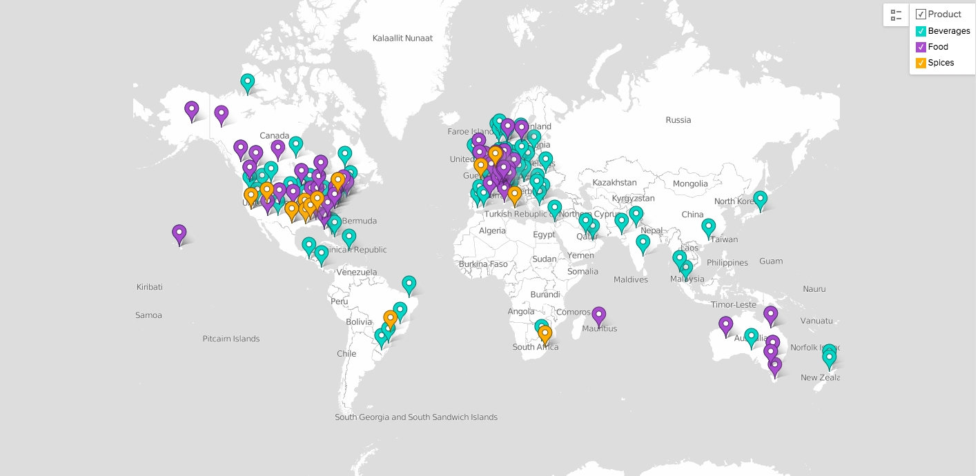This screenshot has height=476, width=980.
Task: Click the Russia map label
Action: pos(678,120)
